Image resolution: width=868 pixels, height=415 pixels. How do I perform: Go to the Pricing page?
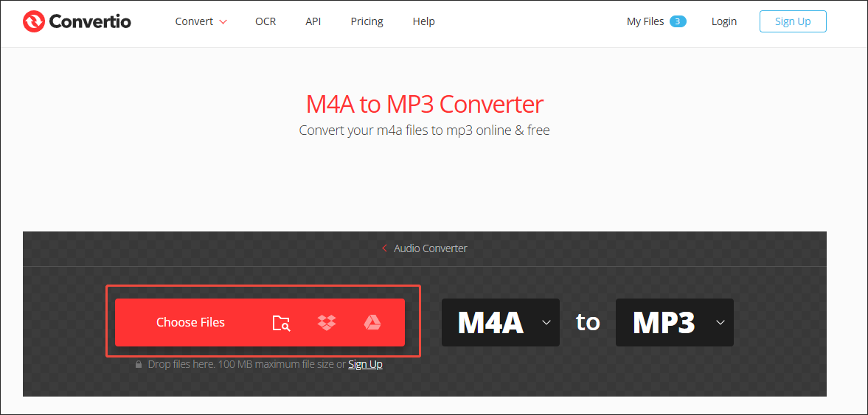367,21
